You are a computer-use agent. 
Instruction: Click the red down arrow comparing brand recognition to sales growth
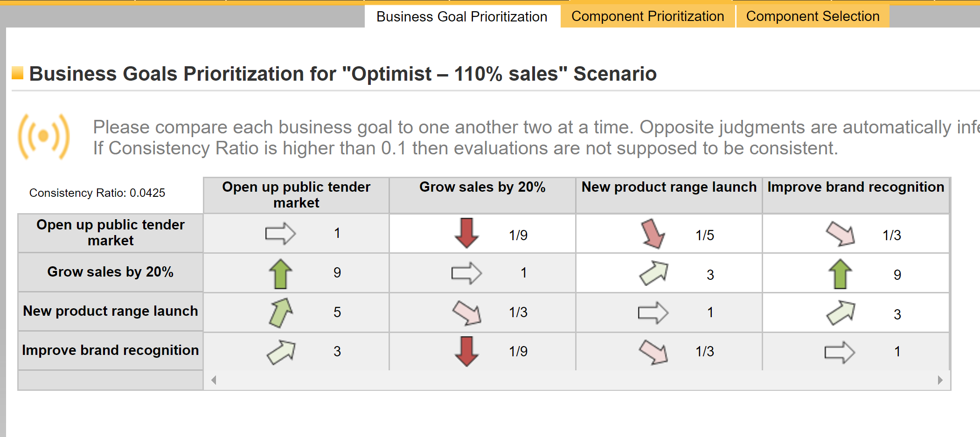[466, 351]
